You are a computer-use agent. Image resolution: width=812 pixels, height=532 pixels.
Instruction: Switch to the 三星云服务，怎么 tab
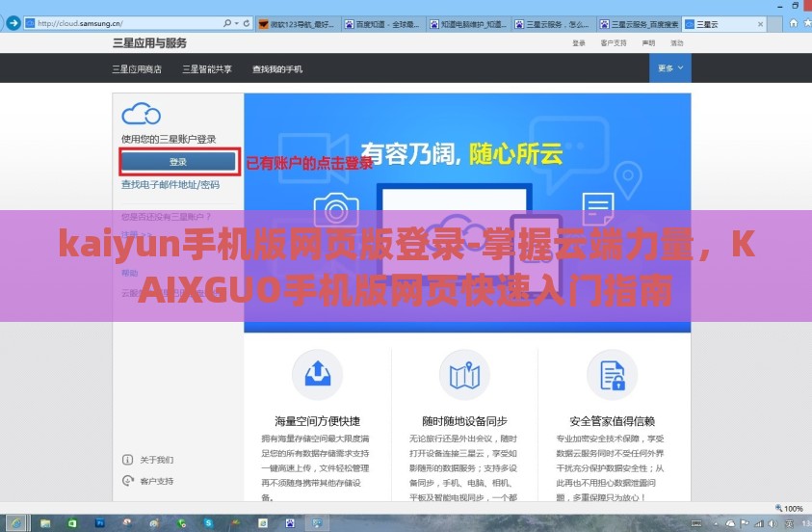point(554,24)
